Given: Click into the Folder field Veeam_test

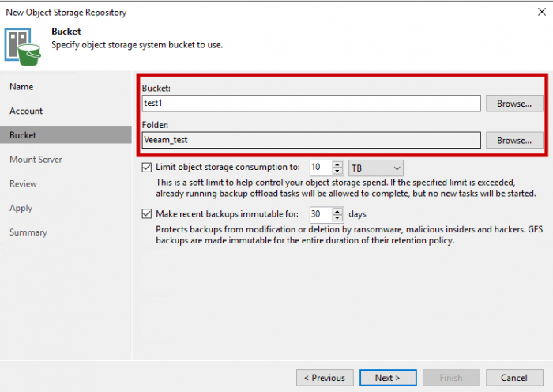Looking at the screenshot, I should (311, 140).
